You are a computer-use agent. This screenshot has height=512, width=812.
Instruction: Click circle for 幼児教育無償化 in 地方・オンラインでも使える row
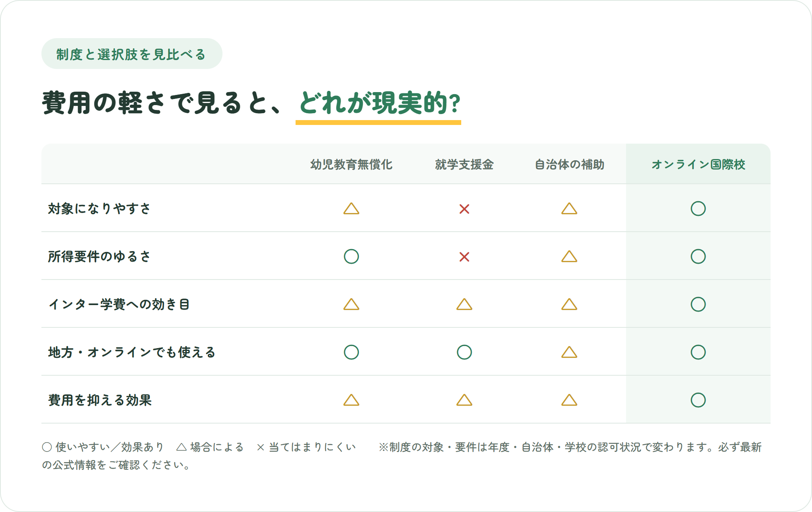[x=351, y=352]
